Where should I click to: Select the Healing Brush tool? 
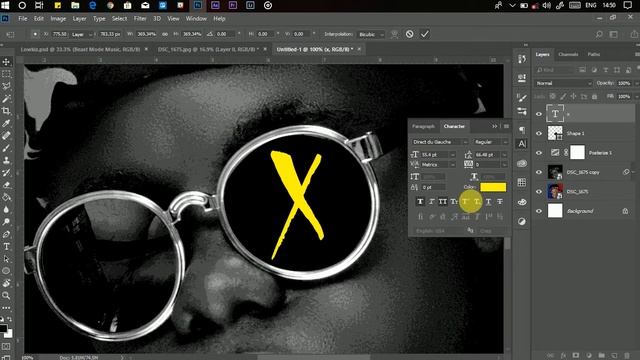(6, 136)
